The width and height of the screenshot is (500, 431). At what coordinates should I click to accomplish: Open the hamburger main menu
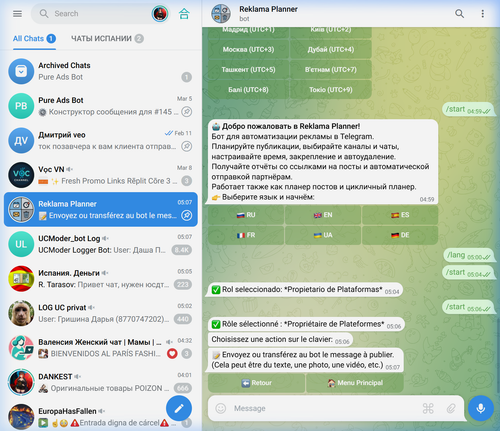[17, 14]
